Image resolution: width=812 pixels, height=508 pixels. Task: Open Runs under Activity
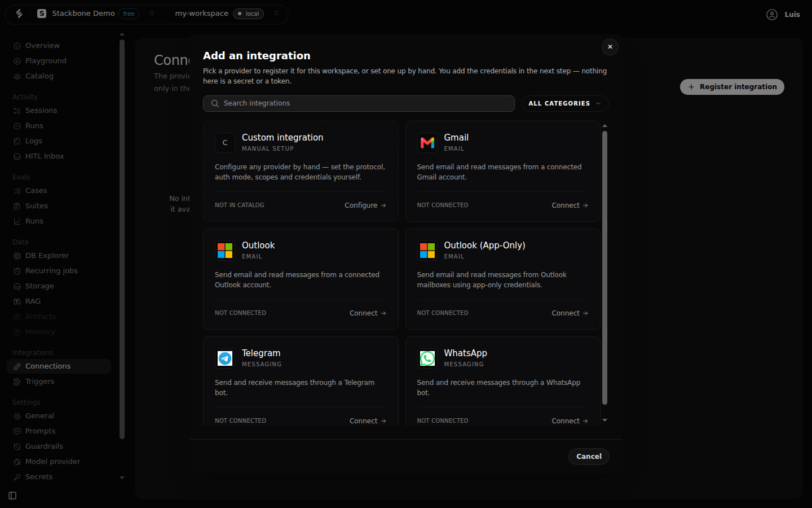pos(59,126)
